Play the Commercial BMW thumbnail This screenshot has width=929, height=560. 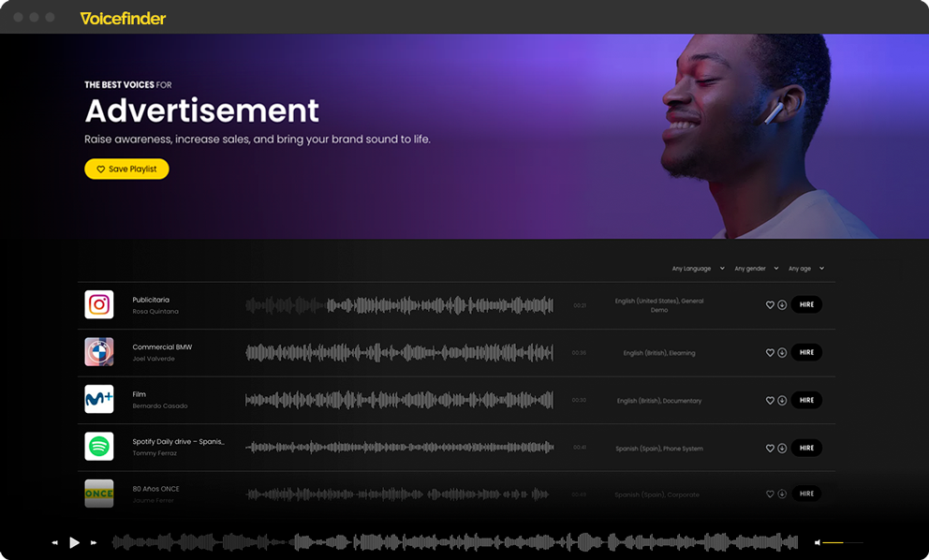99,352
